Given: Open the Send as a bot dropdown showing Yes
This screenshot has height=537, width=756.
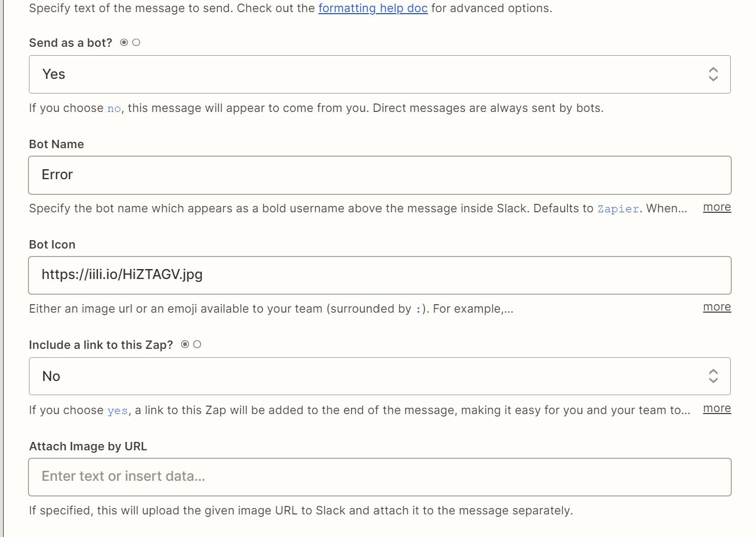Looking at the screenshot, I should coord(380,75).
